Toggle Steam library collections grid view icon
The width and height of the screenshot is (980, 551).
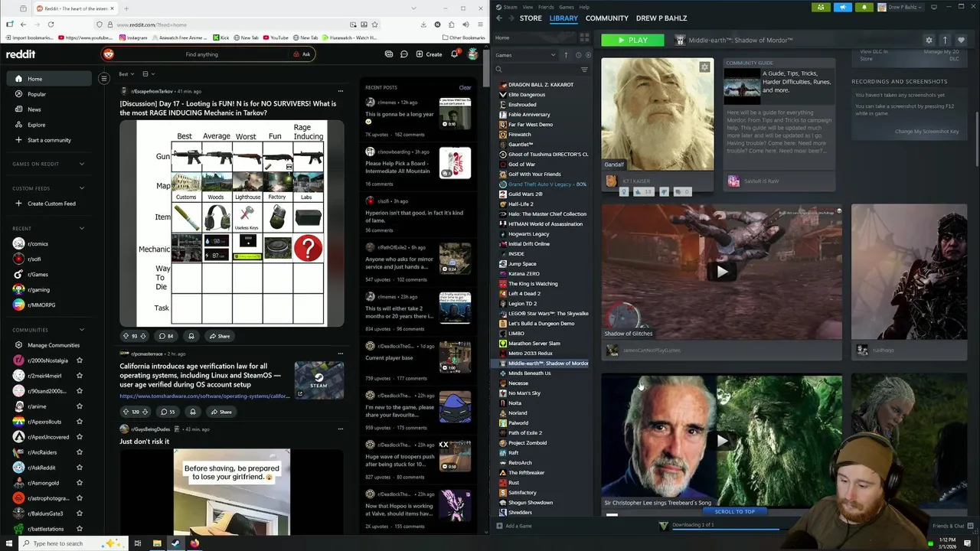point(584,37)
